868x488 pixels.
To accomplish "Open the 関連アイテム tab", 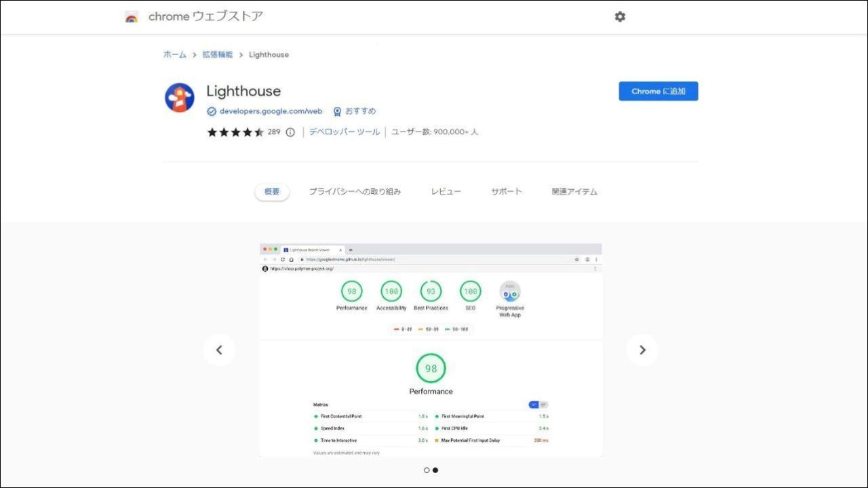I will tap(574, 192).
